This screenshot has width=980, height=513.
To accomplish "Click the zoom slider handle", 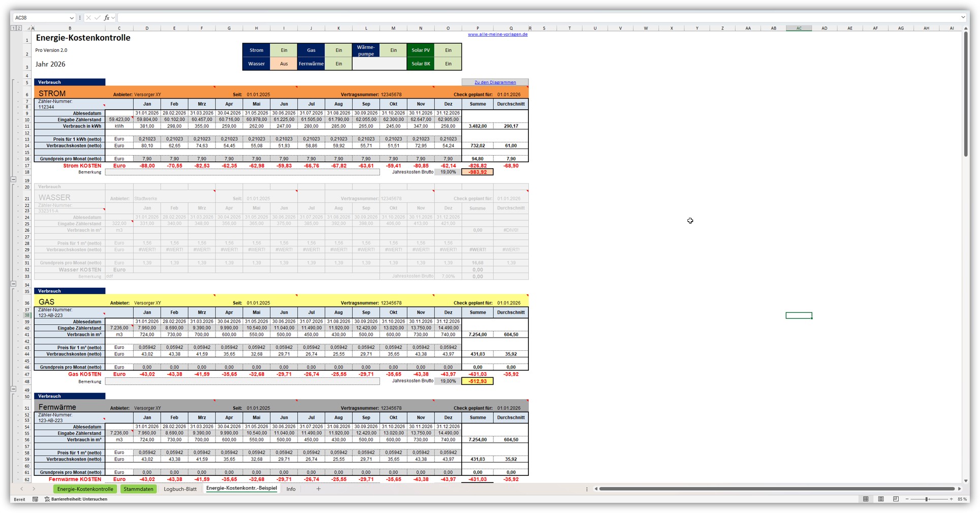I will click(927, 499).
